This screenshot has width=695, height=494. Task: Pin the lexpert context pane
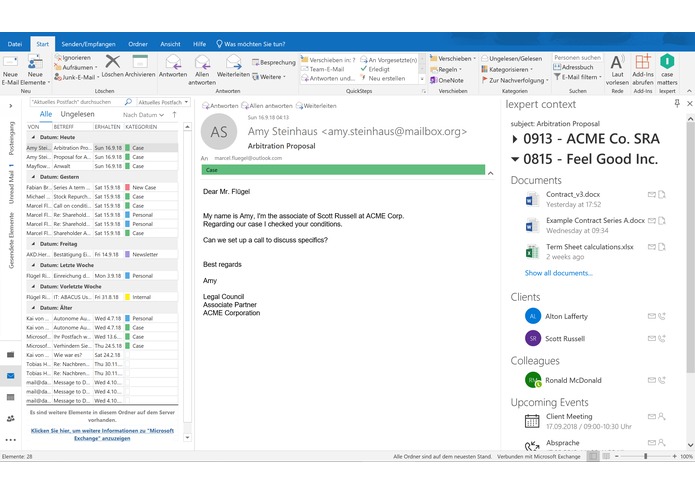point(677,103)
